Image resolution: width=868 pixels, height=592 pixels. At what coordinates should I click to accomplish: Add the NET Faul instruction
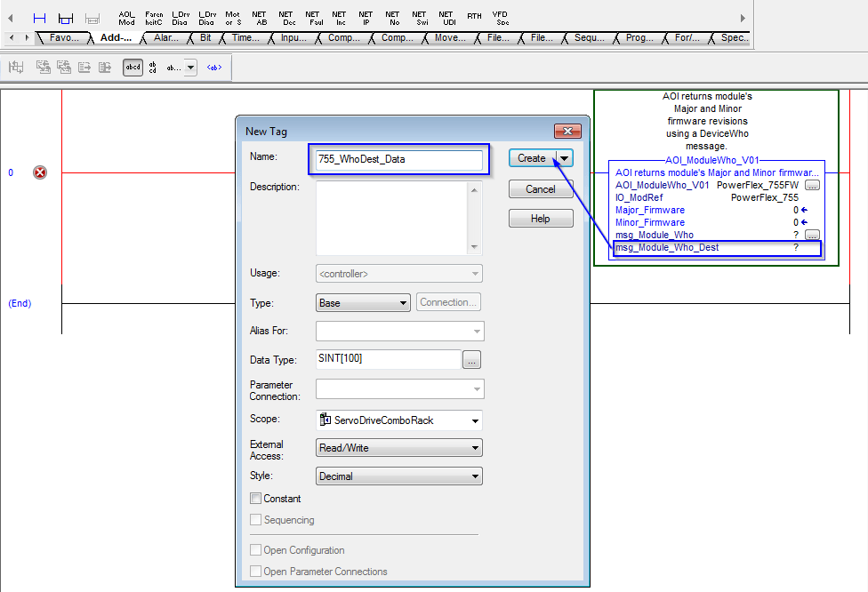[x=313, y=19]
